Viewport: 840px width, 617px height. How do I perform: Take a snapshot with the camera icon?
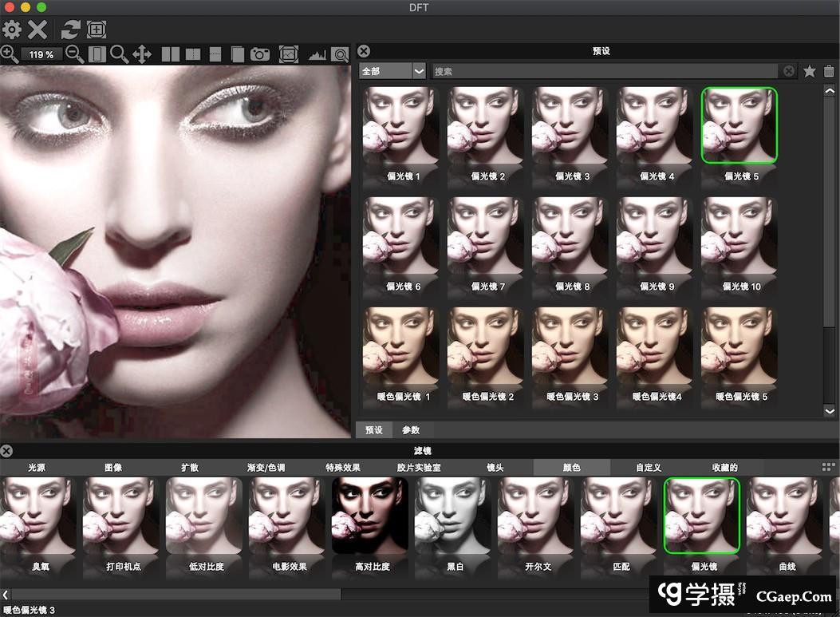tap(260, 54)
